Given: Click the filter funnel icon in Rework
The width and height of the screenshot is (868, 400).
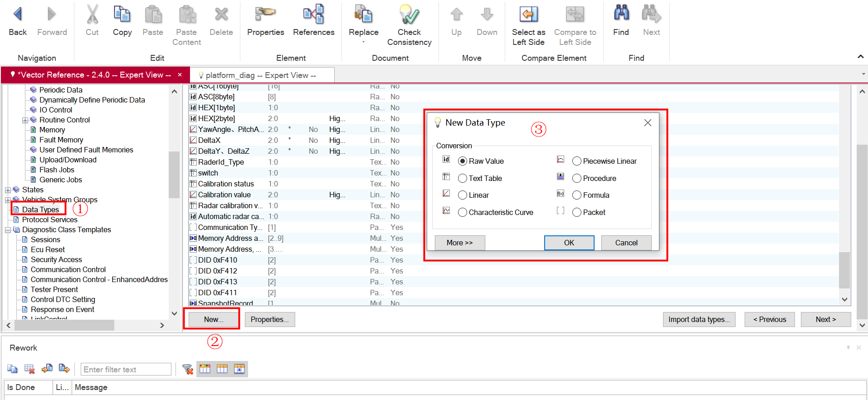Looking at the screenshot, I should click(187, 369).
